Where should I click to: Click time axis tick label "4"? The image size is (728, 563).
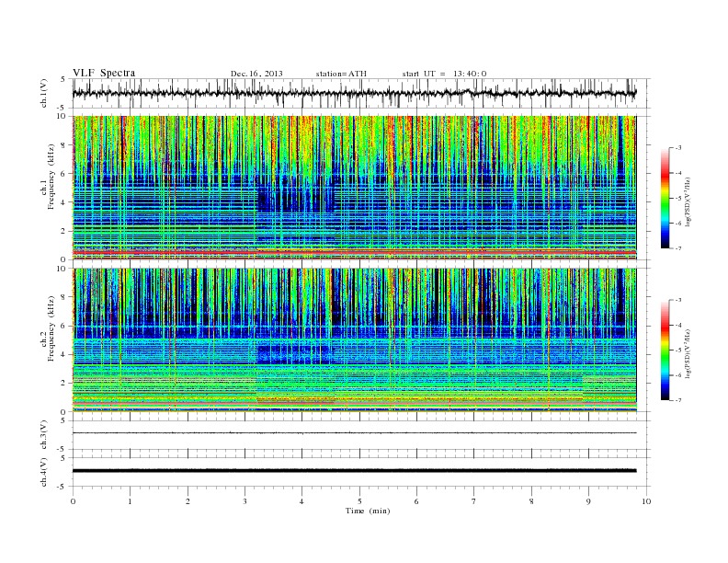301,501
